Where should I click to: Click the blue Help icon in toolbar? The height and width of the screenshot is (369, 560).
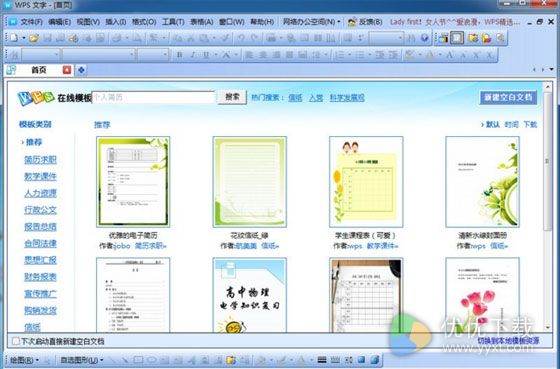click(424, 38)
